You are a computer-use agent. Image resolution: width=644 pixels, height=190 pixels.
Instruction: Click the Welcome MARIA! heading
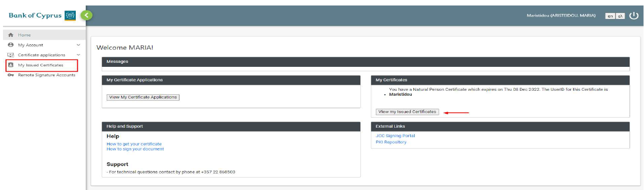coord(125,47)
